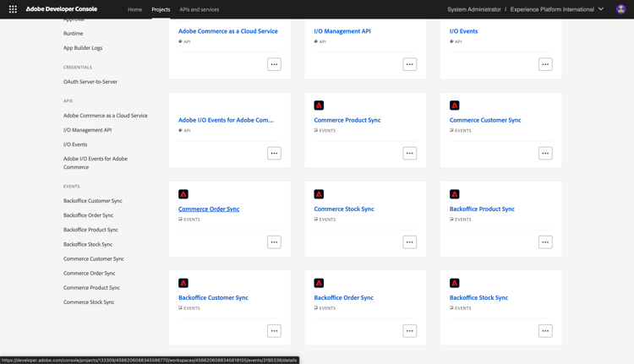This screenshot has width=634, height=364.
Task: Open the Backoffice Order Sync card link
Action: (344, 298)
